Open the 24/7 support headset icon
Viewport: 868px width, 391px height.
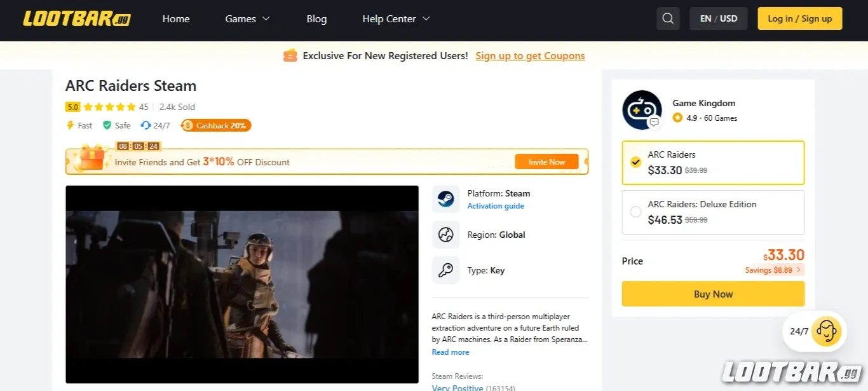826,331
